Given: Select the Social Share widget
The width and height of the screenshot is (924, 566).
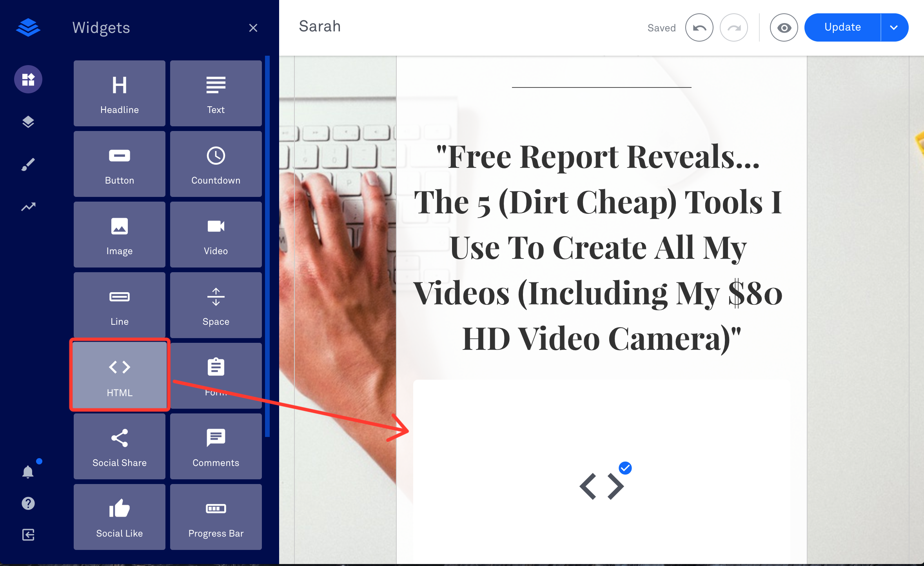Looking at the screenshot, I should [120, 446].
